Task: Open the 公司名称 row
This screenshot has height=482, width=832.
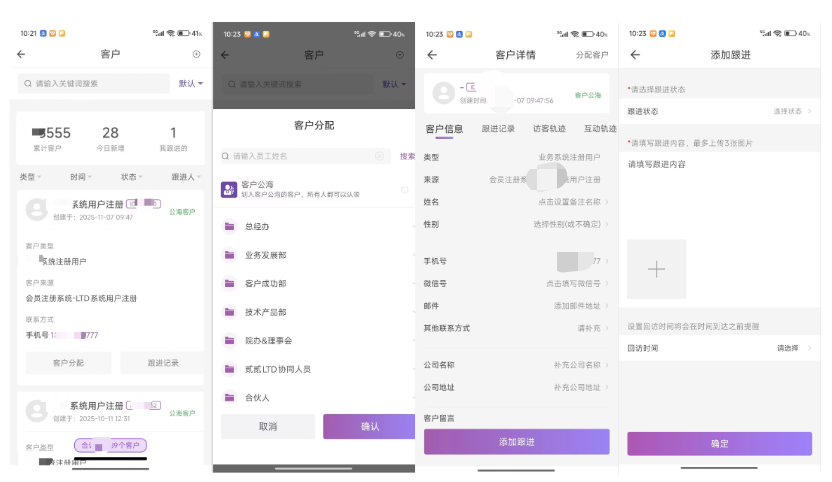Action: 516,365
